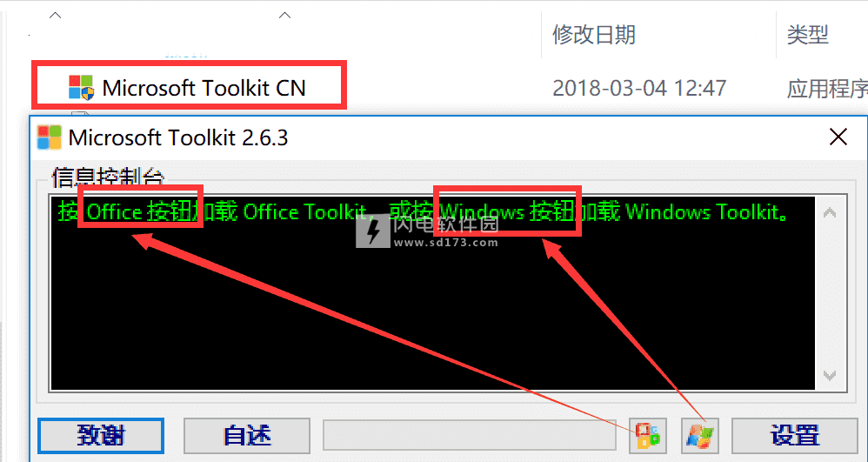Click the empty progress bar beside 自述
868x462 pixels.
pyautogui.click(x=470, y=435)
